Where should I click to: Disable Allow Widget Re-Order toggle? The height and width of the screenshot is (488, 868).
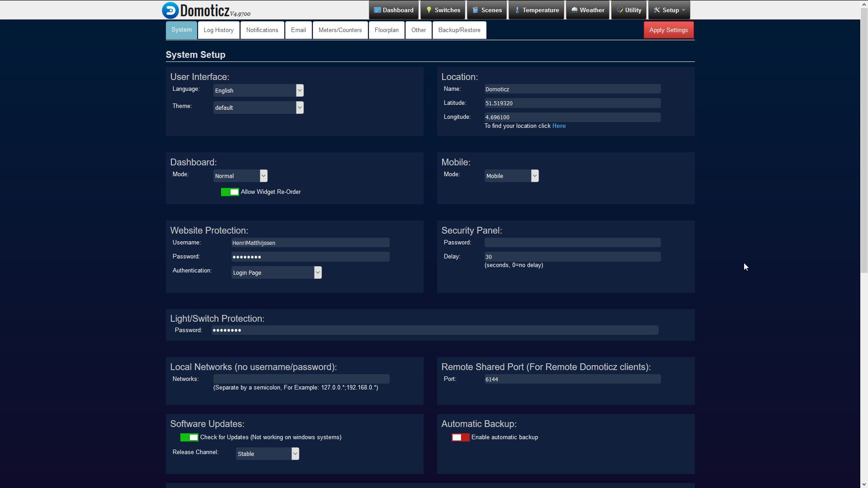pyautogui.click(x=230, y=192)
